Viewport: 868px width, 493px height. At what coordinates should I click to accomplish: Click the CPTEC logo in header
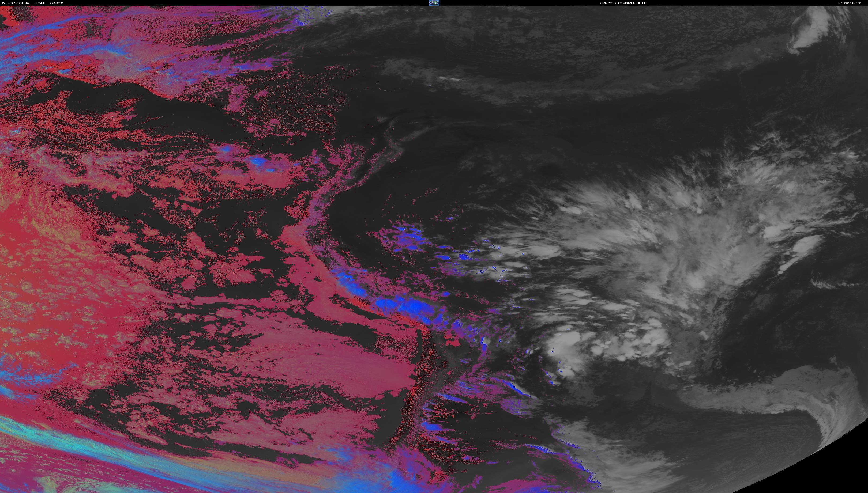pyautogui.click(x=434, y=3)
